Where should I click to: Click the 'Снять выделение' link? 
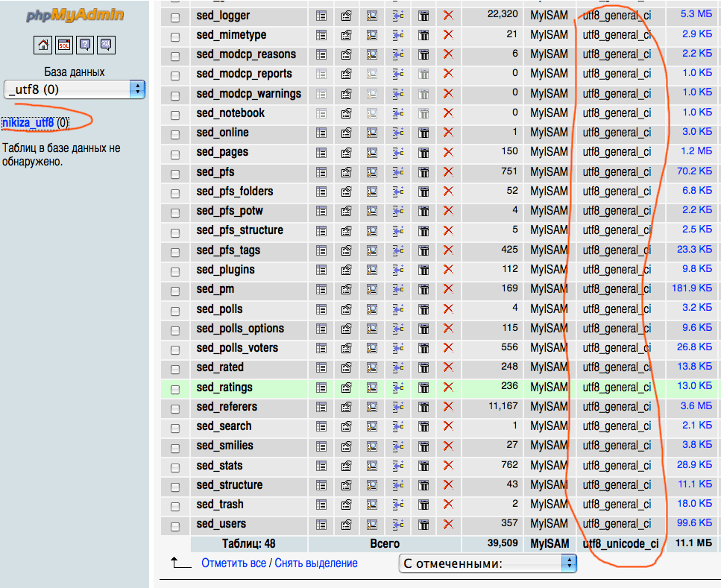[x=316, y=563]
